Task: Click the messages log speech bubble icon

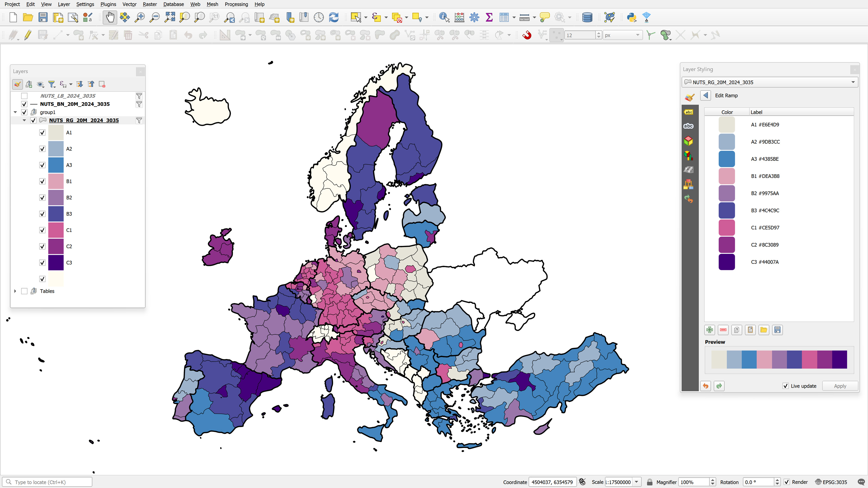Action: pyautogui.click(x=861, y=482)
